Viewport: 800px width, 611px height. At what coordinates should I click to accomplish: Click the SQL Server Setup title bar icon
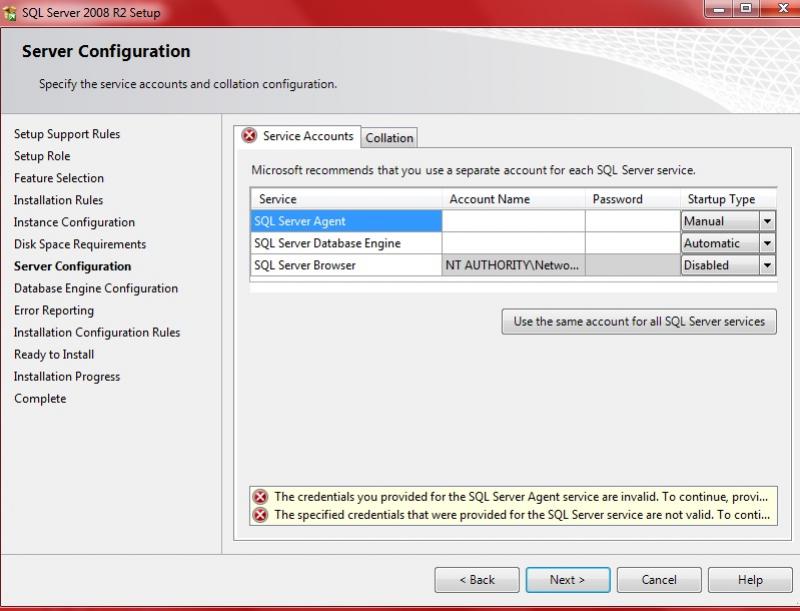[9, 13]
